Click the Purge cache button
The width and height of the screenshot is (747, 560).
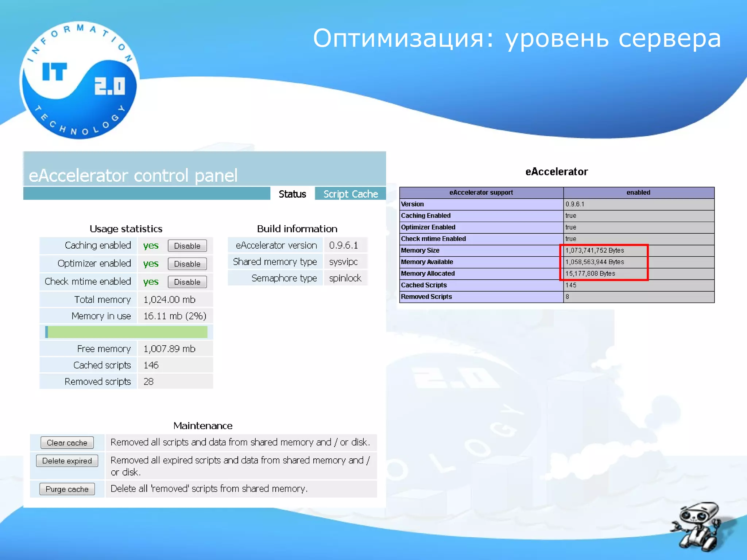(67, 489)
